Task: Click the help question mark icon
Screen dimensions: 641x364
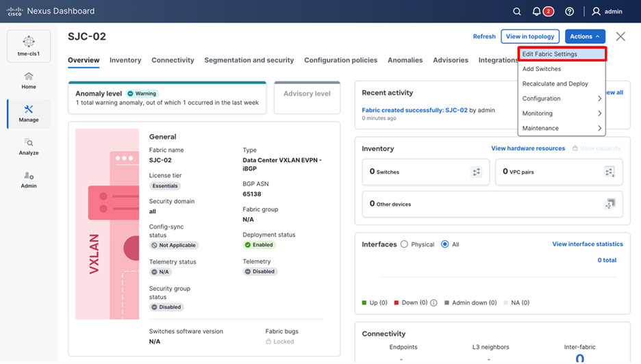Action: (x=569, y=12)
